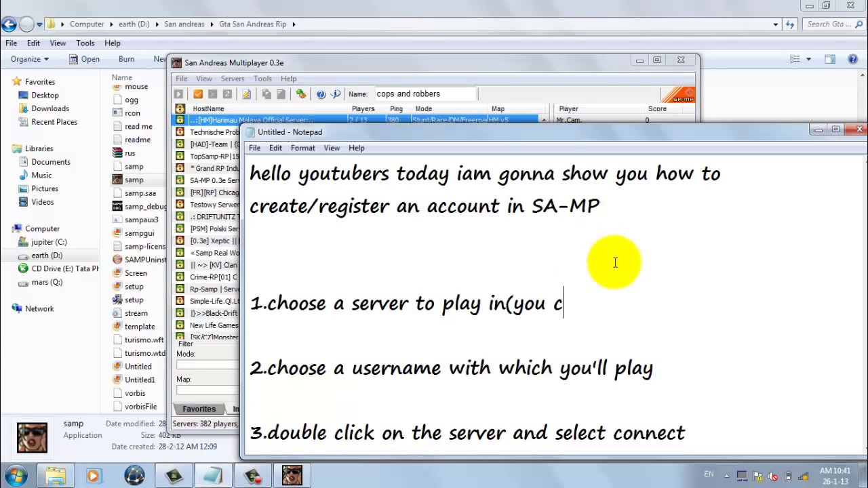
Task: Open the globe browser icon on taskbar
Action: point(134,475)
